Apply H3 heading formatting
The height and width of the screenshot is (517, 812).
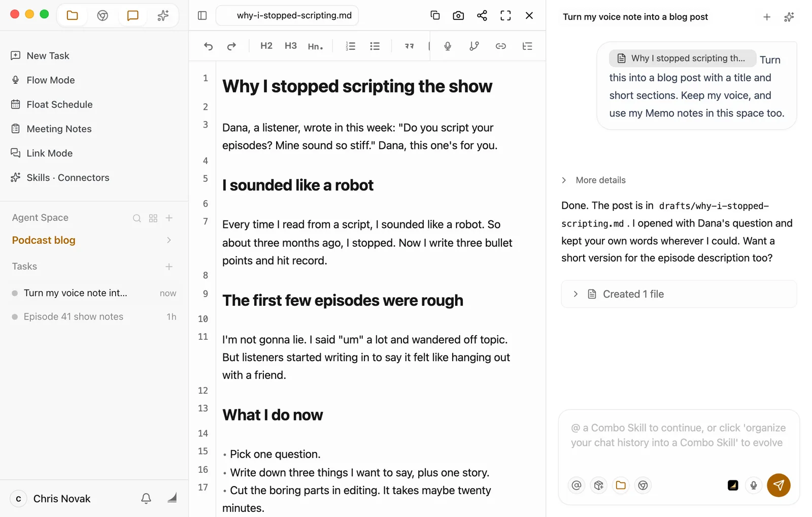[x=291, y=46]
